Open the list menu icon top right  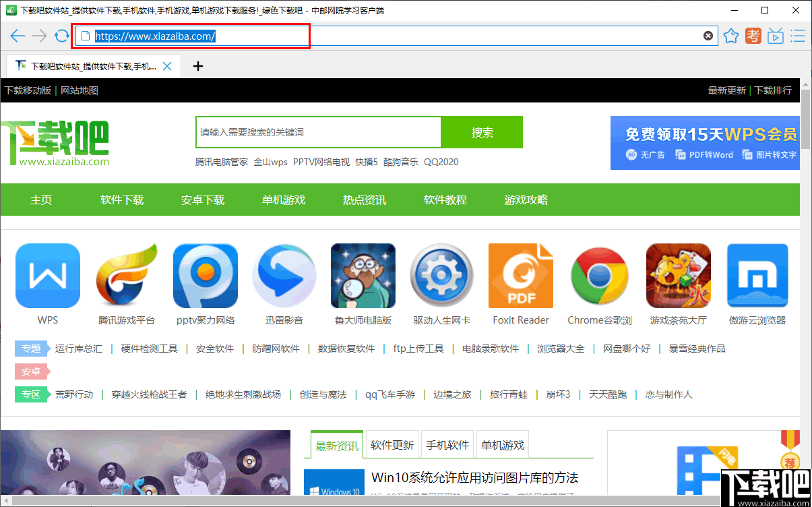[x=798, y=36]
